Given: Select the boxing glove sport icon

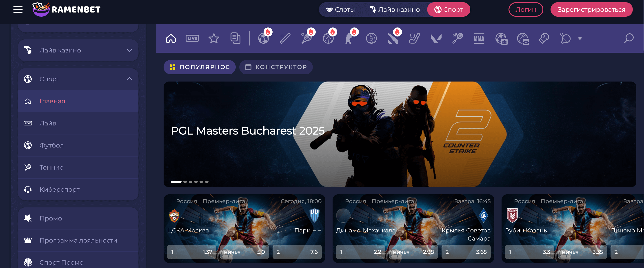Looking at the screenshot, I should click(x=544, y=39).
